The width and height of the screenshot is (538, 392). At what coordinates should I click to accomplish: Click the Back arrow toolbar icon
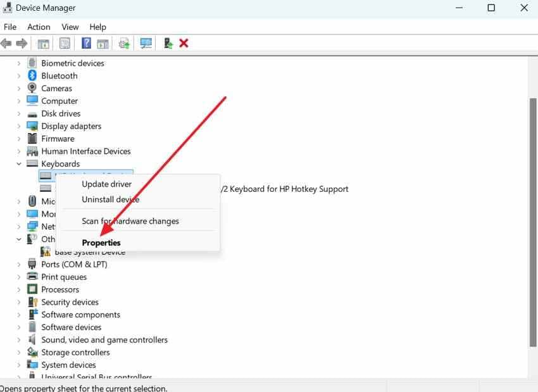(6, 43)
